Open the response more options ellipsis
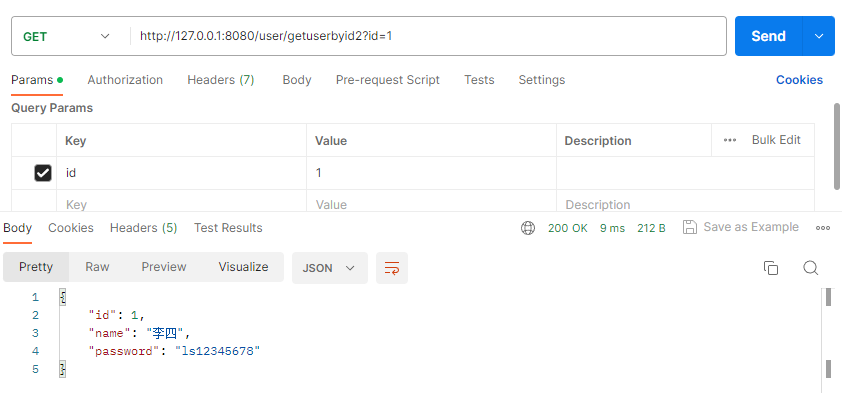The height and width of the screenshot is (393, 842). coord(823,228)
